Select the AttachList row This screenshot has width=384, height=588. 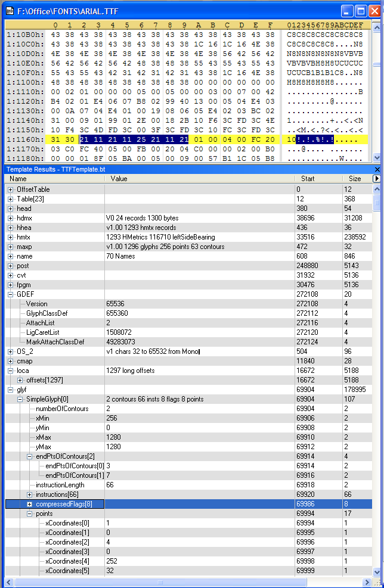pyautogui.click(x=189, y=323)
